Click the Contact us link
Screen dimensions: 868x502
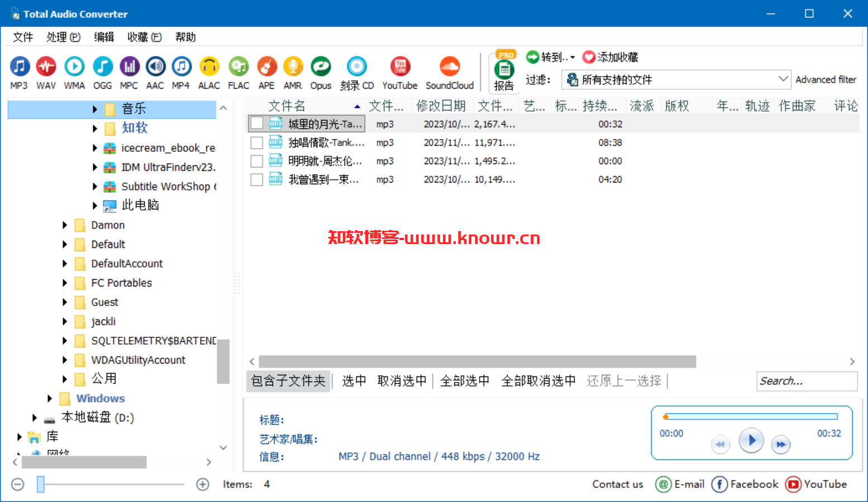(618, 484)
